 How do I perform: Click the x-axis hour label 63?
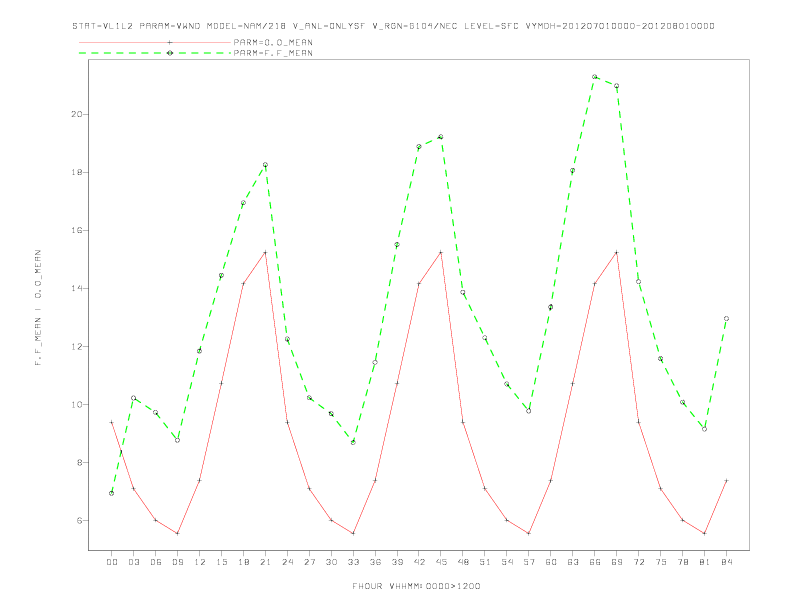(x=573, y=562)
